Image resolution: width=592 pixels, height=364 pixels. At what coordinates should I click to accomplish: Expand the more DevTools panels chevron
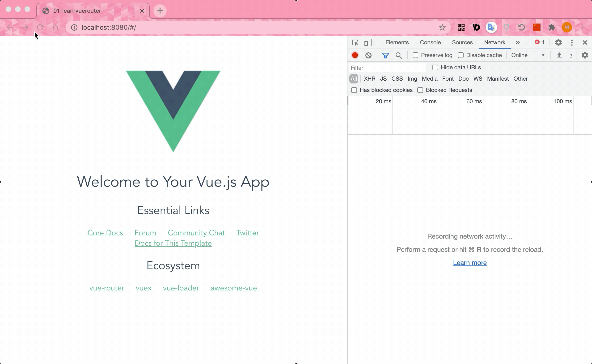pos(517,42)
